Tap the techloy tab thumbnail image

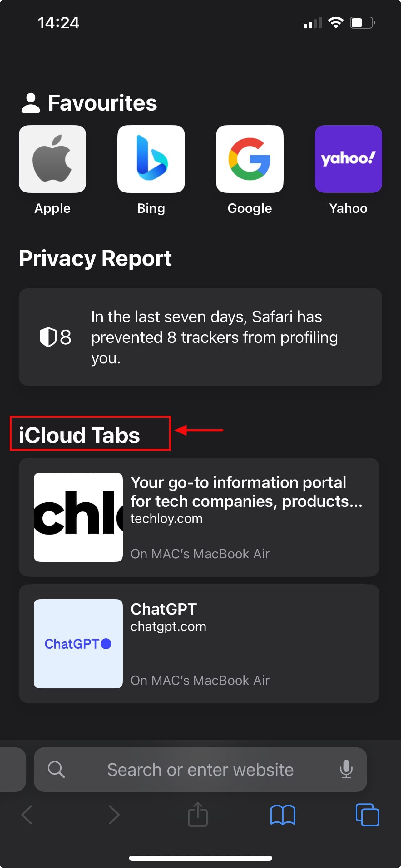(x=78, y=517)
